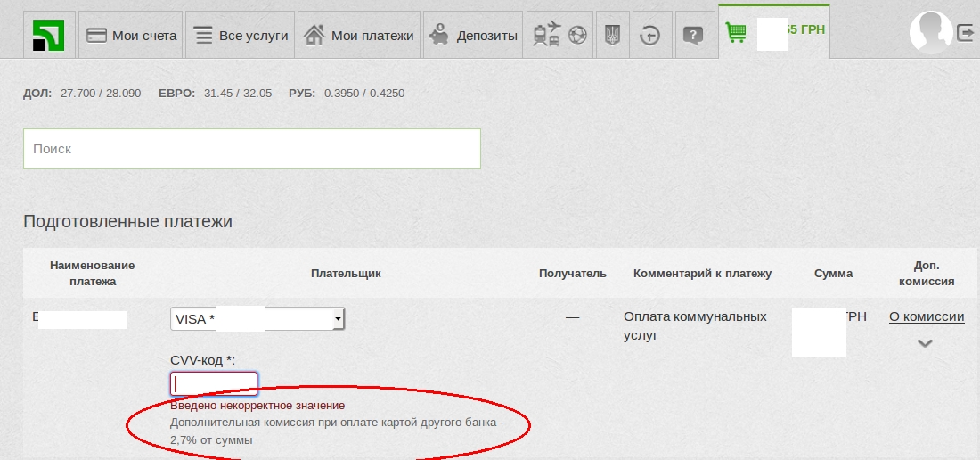
Task: Open the help question mark icon
Action: 692,35
